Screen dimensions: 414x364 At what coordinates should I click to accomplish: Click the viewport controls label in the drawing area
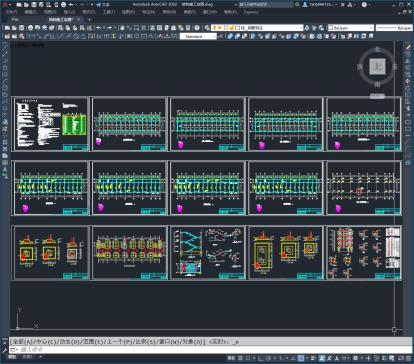(29, 45)
